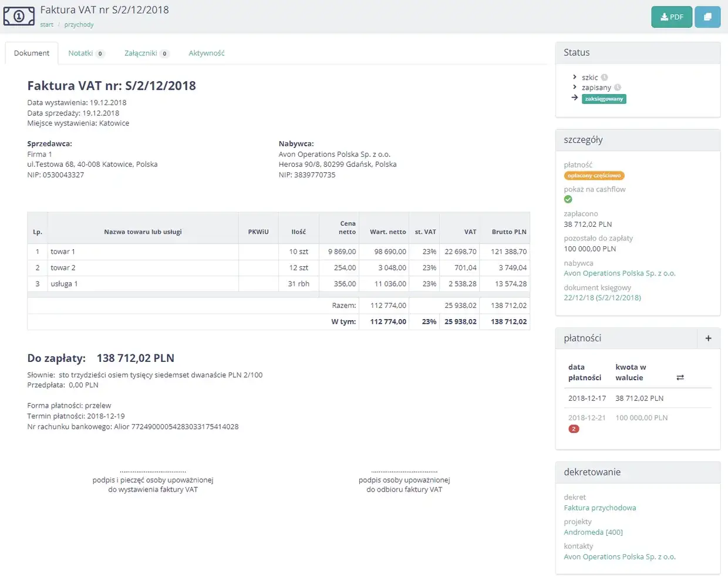Open the Andromeda [400] project link
This screenshot has height=577, width=728.
pyautogui.click(x=593, y=532)
